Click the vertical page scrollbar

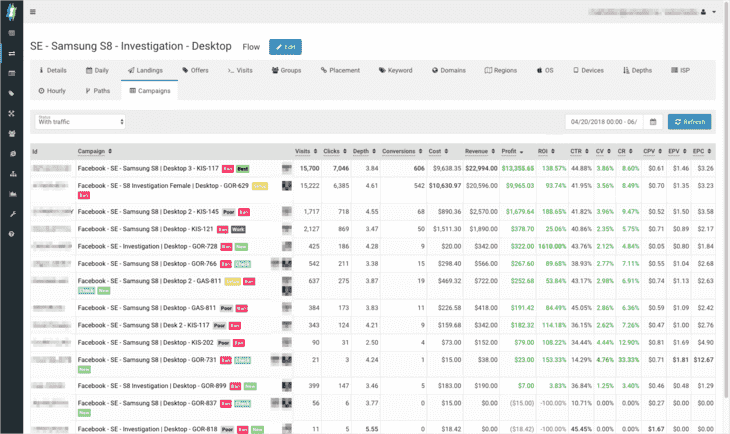(x=725, y=200)
